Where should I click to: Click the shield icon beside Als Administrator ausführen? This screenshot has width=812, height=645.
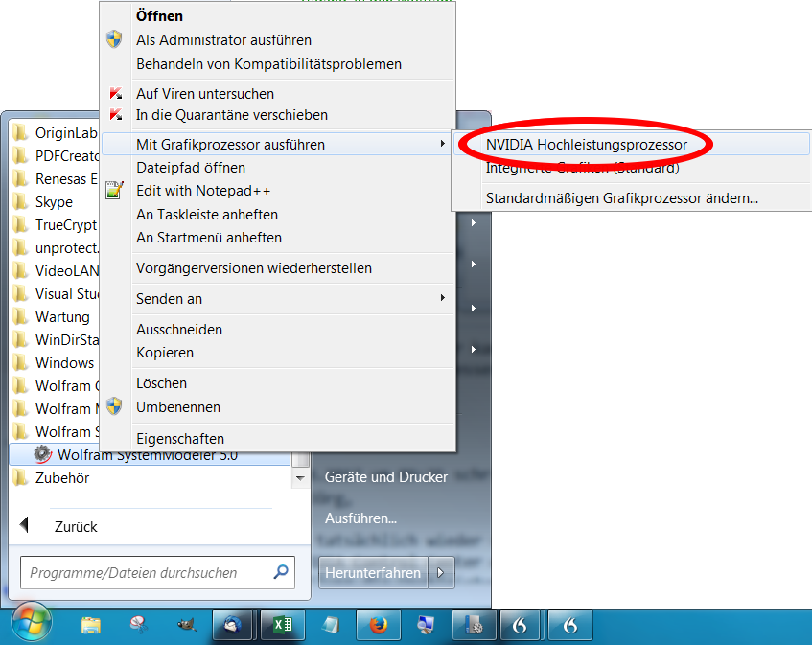[x=114, y=39]
